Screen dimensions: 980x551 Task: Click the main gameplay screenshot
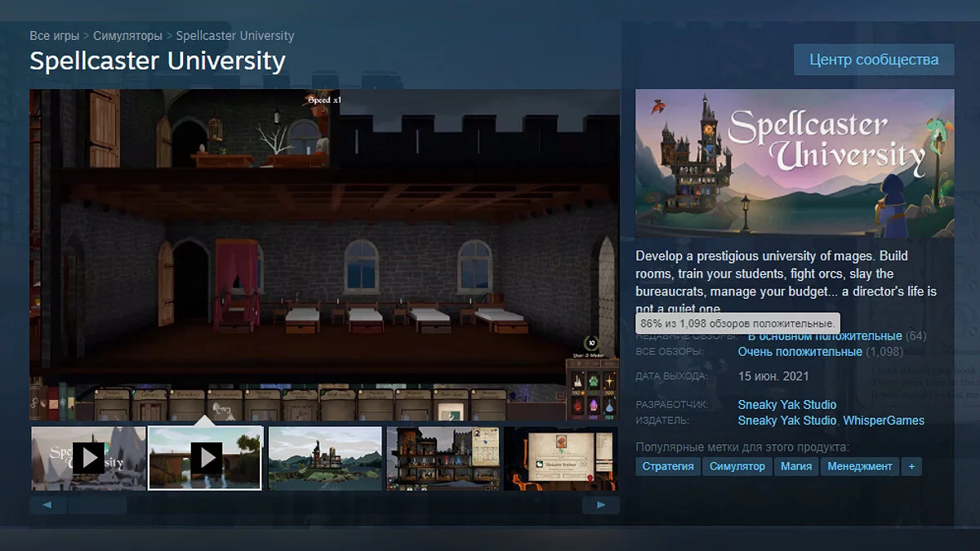pyautogui.click(x=324, y=255)
